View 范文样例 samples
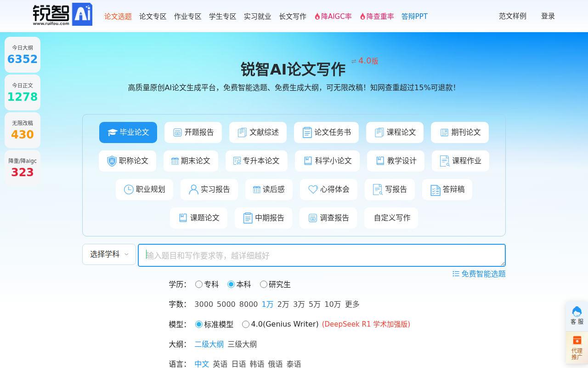588x368 pixels. (x=513, y=16)
